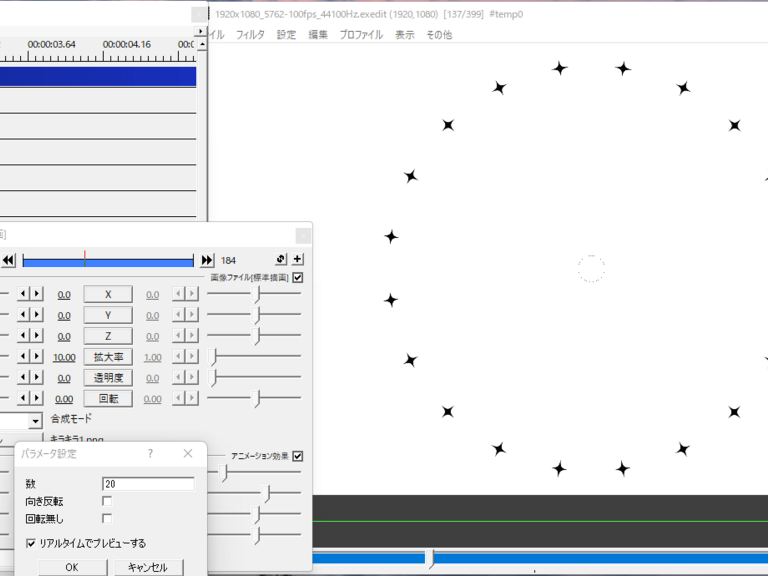Increase Y value with right arrow stepper
The image size is (768, 576).
pyautogui.click(x=37, y=314)
